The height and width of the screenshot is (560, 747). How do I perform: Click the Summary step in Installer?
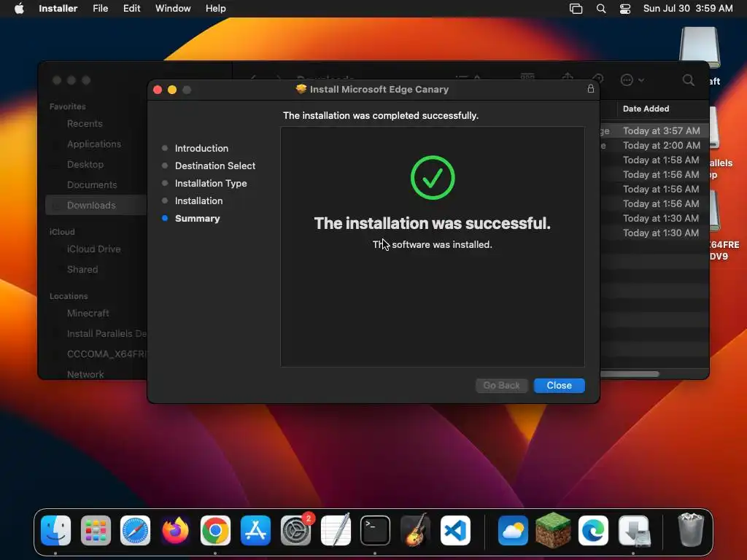(x=197, y=219)
